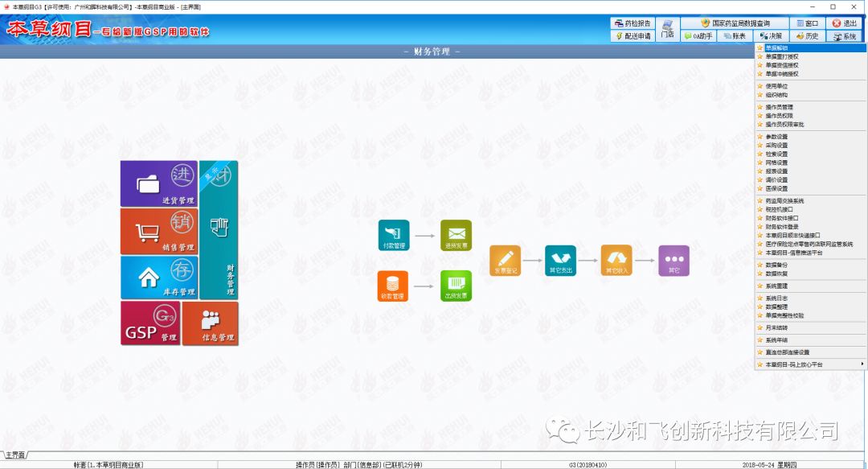
Task: Select 财务软件接口 menu item
Action: [810, 218]
